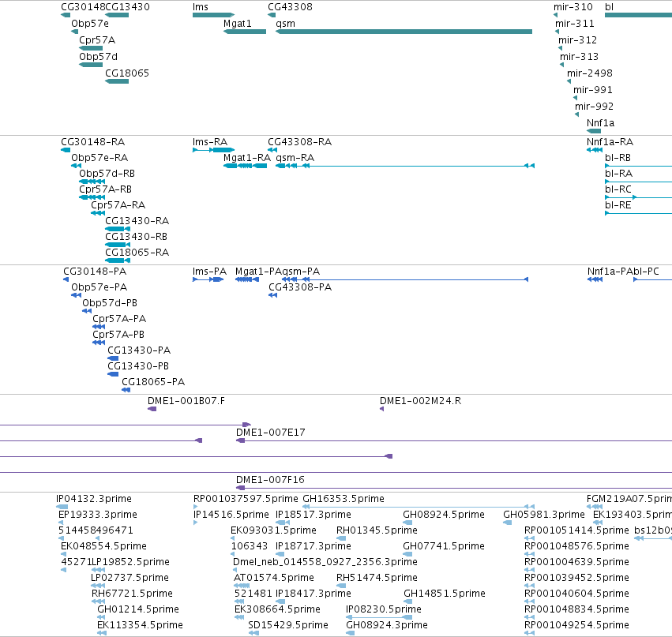Click the bl-PC protein label

point(646,272)
